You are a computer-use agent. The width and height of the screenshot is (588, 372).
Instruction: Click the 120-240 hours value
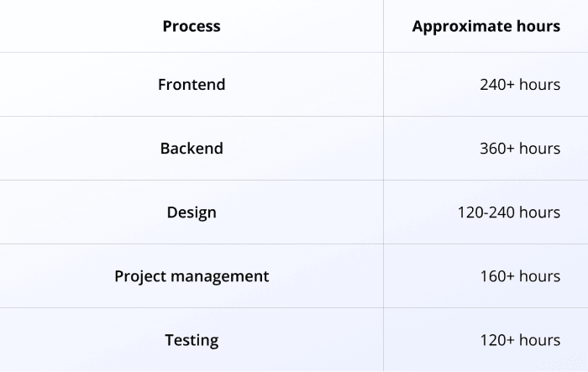(509, 212)
